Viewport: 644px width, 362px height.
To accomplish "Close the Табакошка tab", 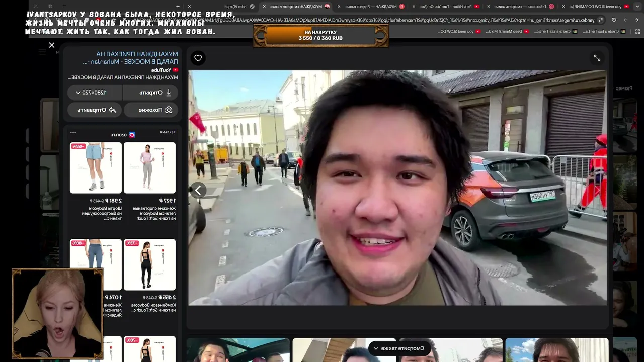I will pos(489,7).
